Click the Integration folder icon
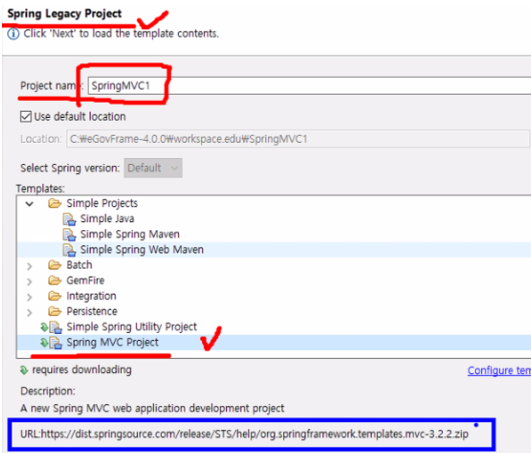 point(55,296)
